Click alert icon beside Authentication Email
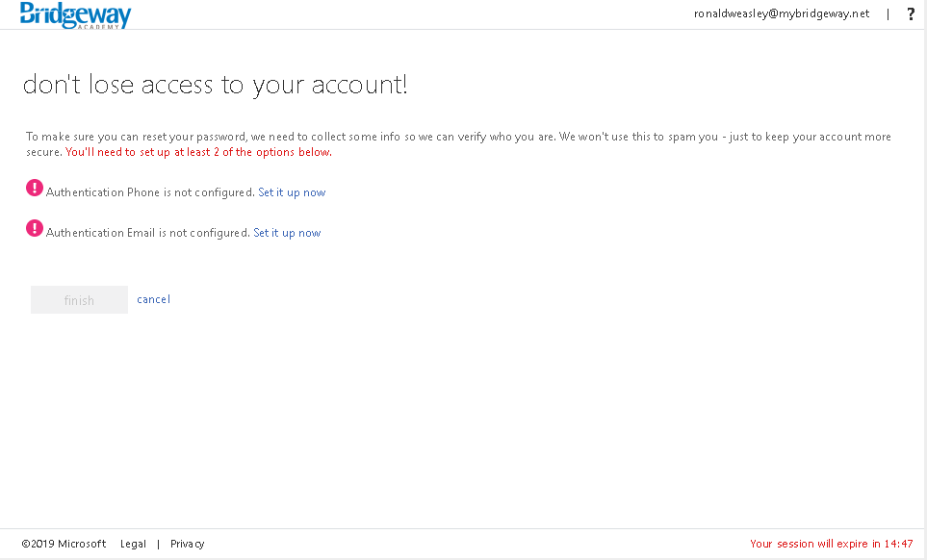Screen dimensions: 927x560 coord(35,228)
